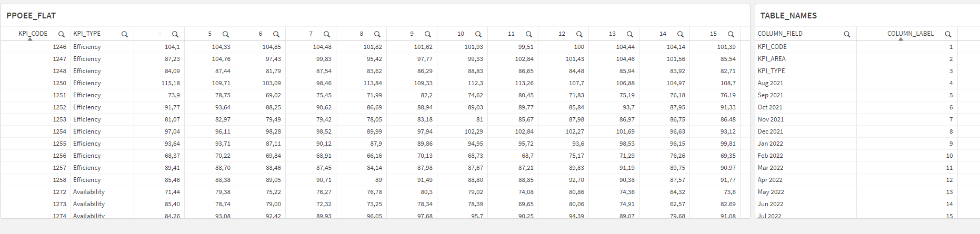Open search for KPI_CODE column

click(x=62, y=34)
